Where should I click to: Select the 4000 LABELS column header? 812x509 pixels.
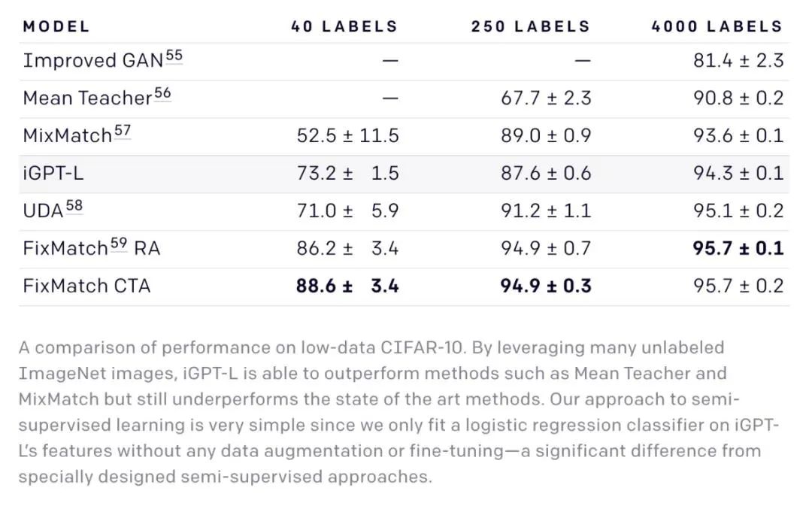[x=717, y=26]
